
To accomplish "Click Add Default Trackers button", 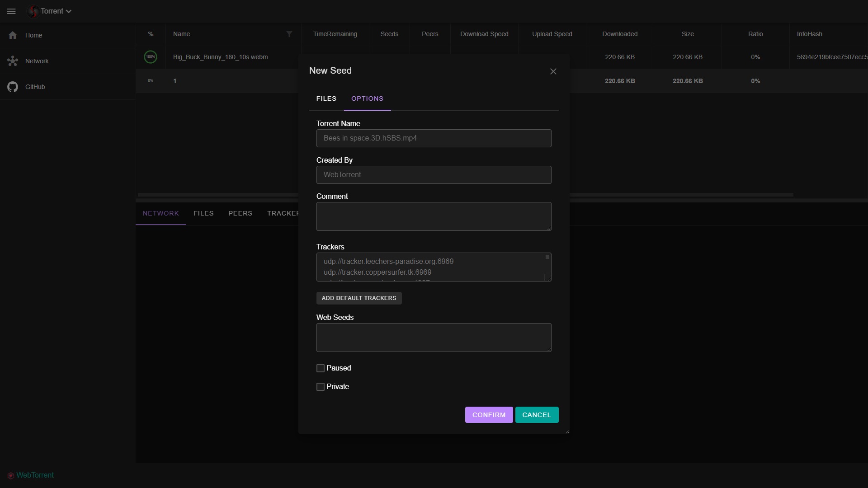I will 359,298.
